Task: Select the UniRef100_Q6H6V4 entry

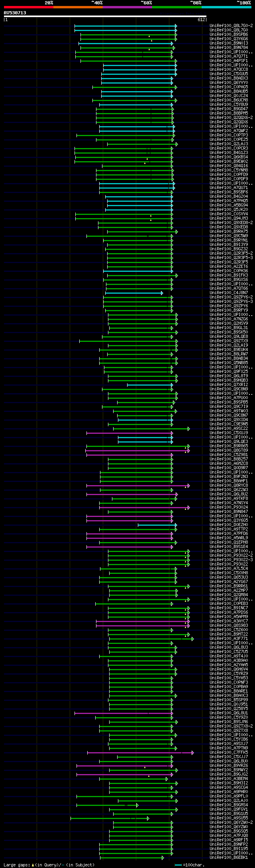Action: (229, 669)
